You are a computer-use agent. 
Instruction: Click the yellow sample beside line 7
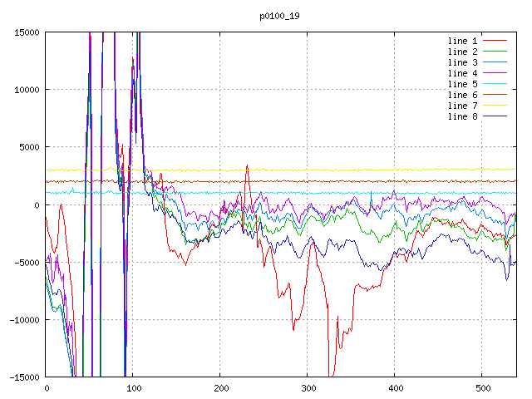pos(495,106)
